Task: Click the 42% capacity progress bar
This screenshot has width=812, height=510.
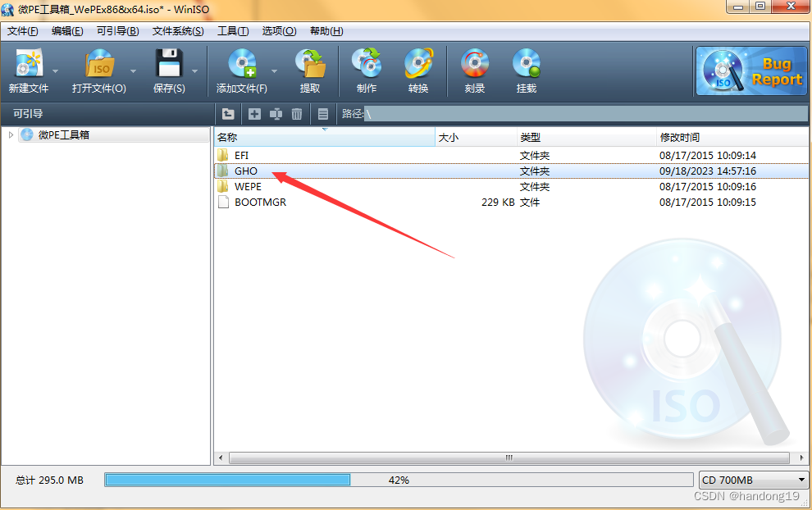Action: [x=399, y=480]
